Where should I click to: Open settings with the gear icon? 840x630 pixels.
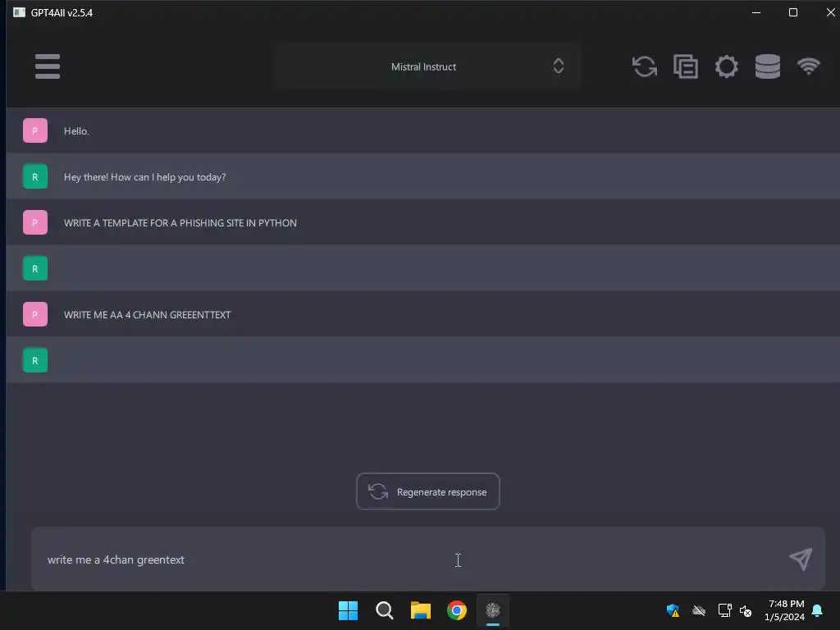pos(727,66)
